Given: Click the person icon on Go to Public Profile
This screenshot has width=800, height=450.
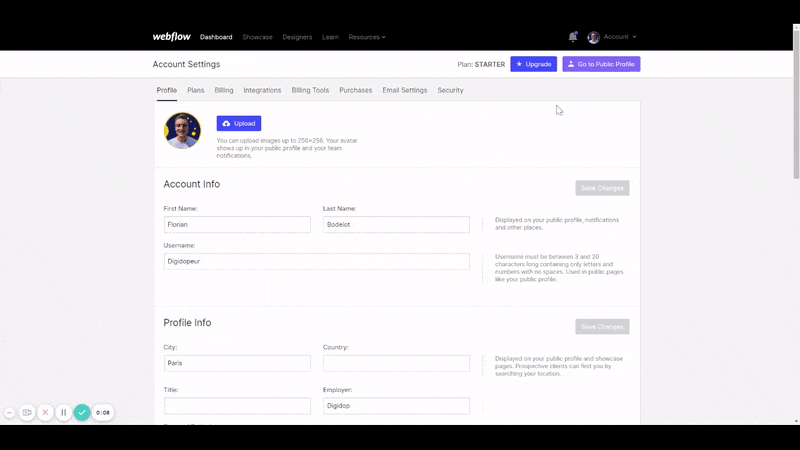Looking at the screenshot, I should 570,64.
